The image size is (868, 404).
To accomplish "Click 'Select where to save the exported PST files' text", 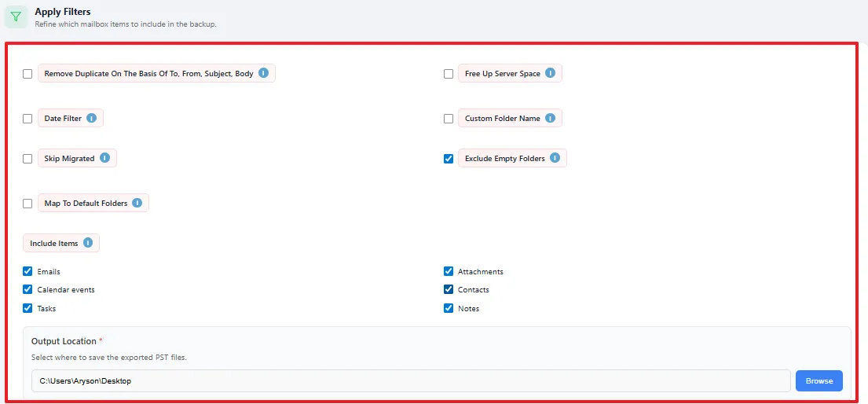I will [x=109, y=358].
